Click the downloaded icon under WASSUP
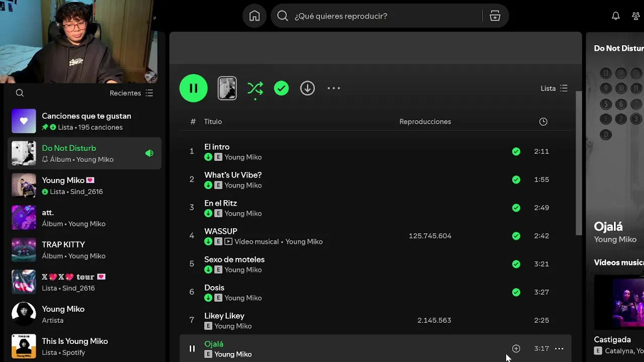Image resolution: width=644 pixels, height=362 pixels. pos(208,242)
